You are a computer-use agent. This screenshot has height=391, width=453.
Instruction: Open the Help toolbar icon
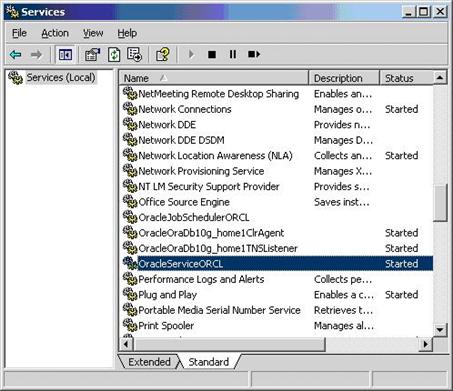point(163,54)
